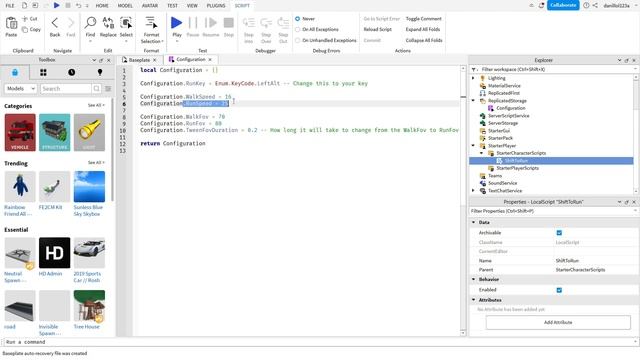
Task: Open the AVATAR ribbon tab
Action: [150, 6]
